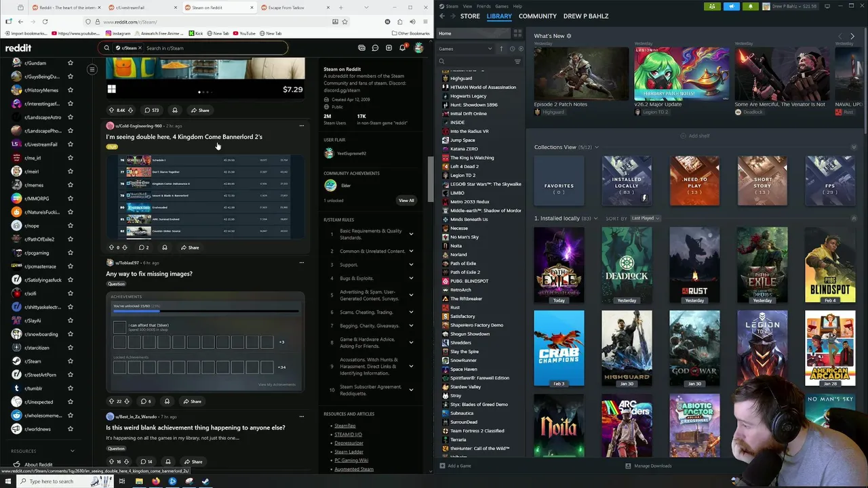Give award on the missing images post
Image resolution: width=868 pixels, height=488 pixels.
point(167,401)
